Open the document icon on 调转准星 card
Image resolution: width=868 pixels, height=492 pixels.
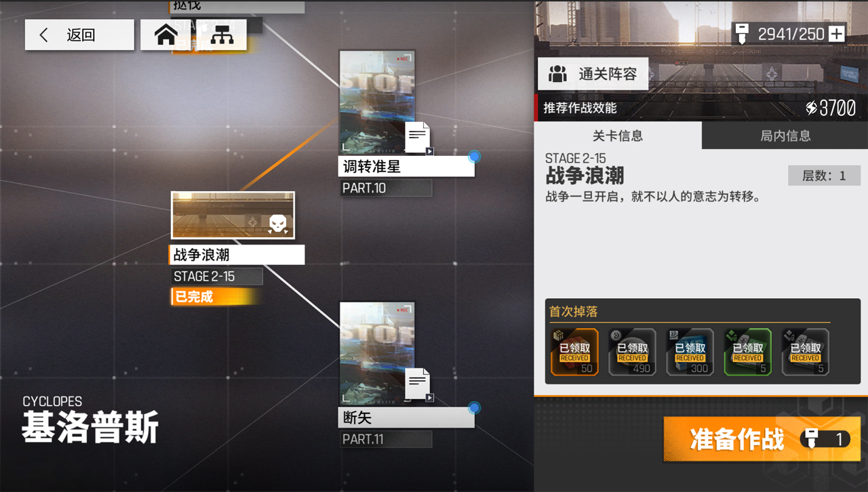tap(418, 138)
